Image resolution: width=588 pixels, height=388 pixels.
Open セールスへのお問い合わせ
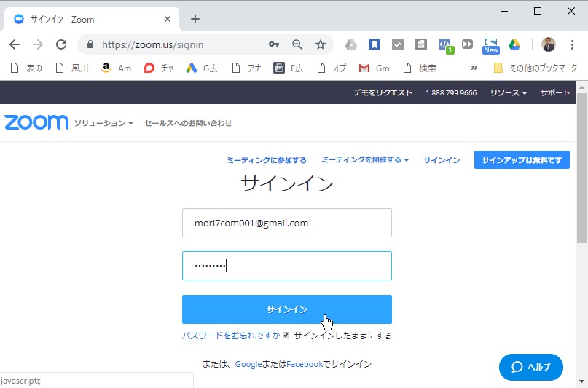click(x=188, y=123)
